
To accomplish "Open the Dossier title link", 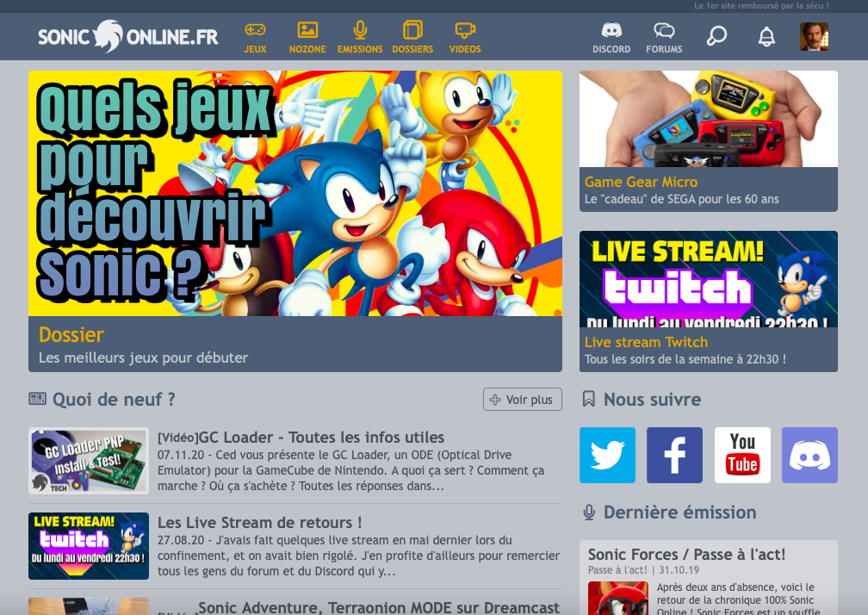I will coord(71,335).
